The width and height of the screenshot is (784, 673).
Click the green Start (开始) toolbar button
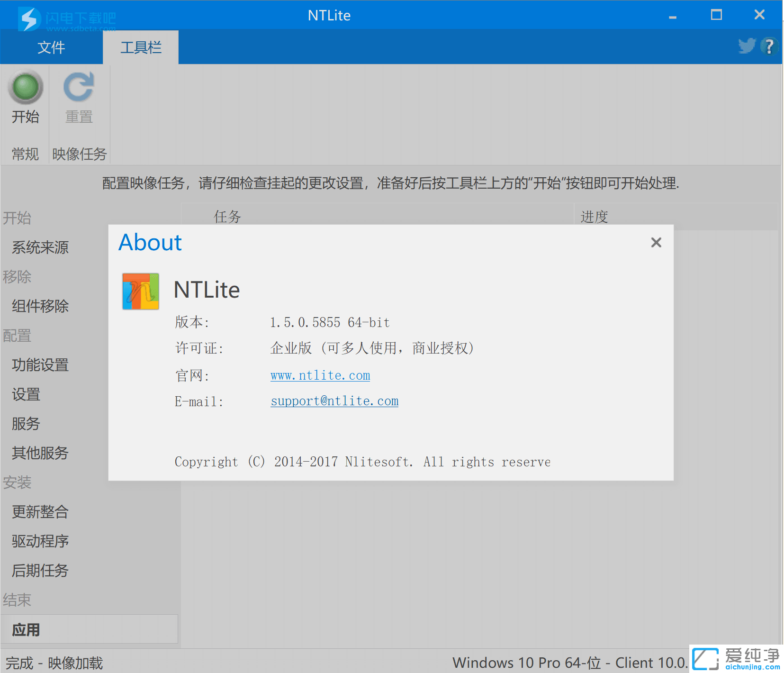26,97
